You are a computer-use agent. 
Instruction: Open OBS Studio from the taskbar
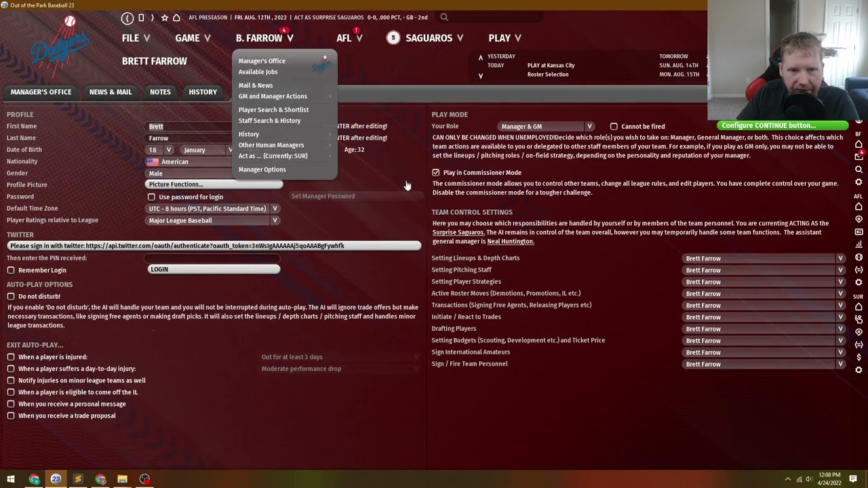(x=144, y=479)
